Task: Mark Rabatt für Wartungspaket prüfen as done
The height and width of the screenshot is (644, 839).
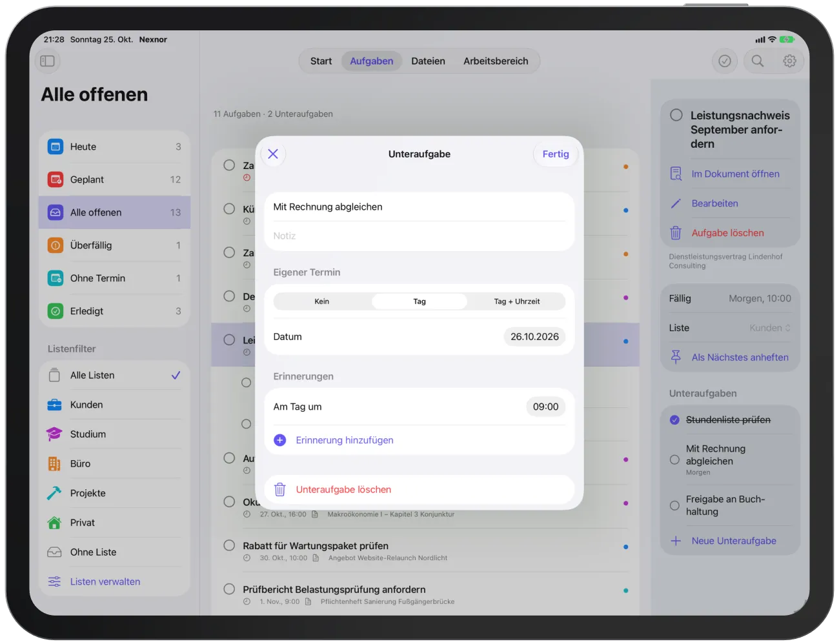Action: pyautogui.click(x=229, y=545)
